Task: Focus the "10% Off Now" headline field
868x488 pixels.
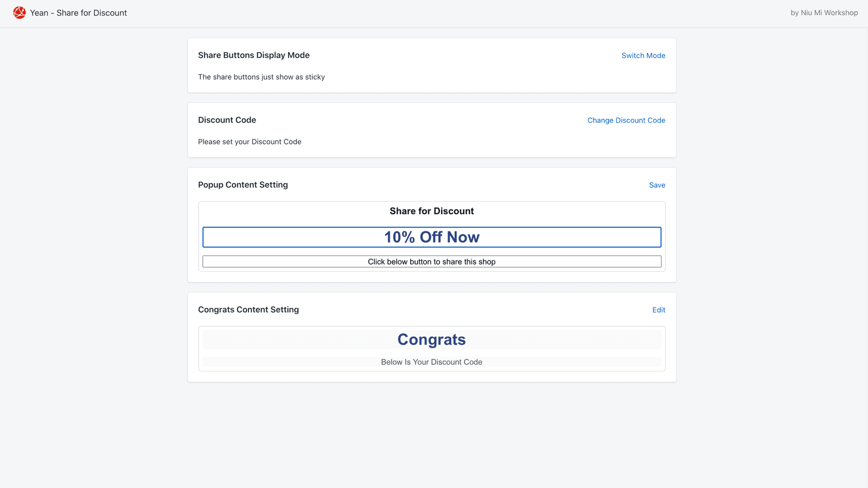Action: tap(432, 237)
